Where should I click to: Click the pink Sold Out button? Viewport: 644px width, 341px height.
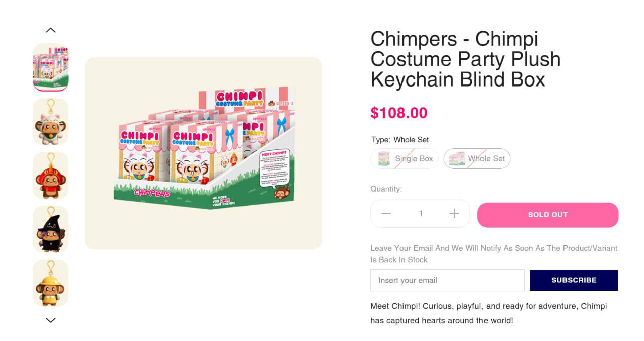[x=548, y=215]
